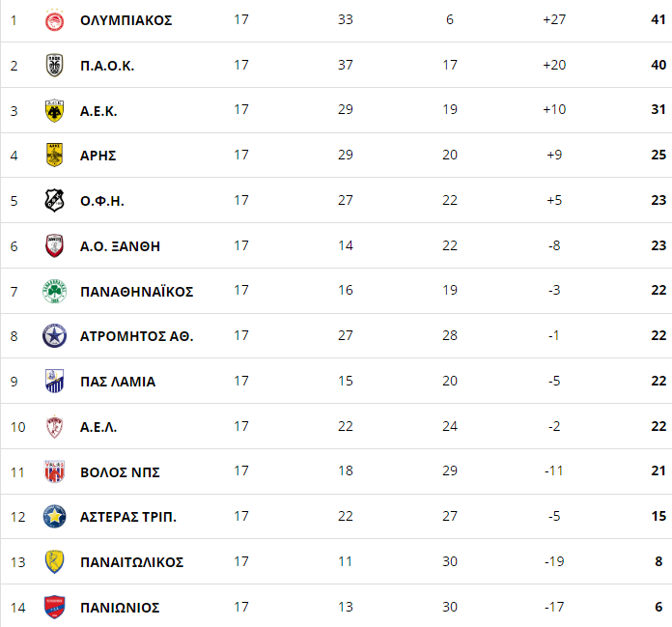This screenshot has height=627, width=672.
Task: Click the Α.Ε.Λ. crest
Action: pos(54,427)
